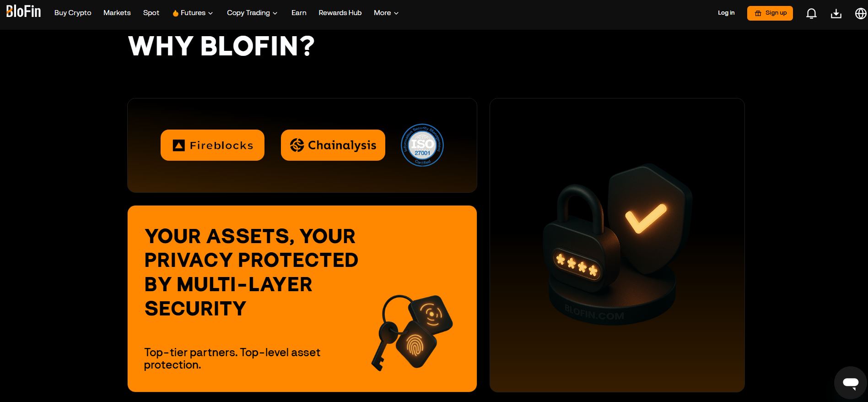Open the language globe icon
Image resolution: width=868 pixels, height=402 pixels.
pyautogui.click(x=861, y=13)
